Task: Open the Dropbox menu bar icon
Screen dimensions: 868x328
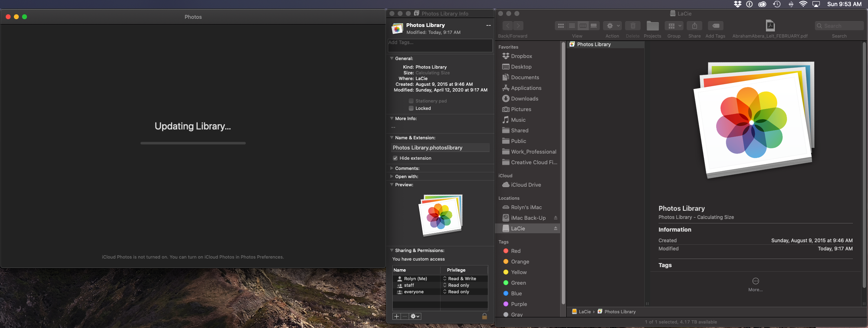Action: (737, 4)
